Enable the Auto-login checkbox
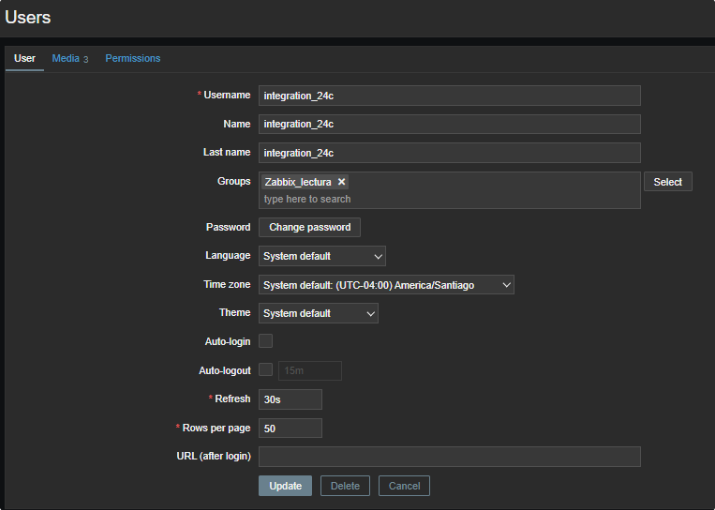The height and width of the screenshot is (510, 715). [266, 341]
